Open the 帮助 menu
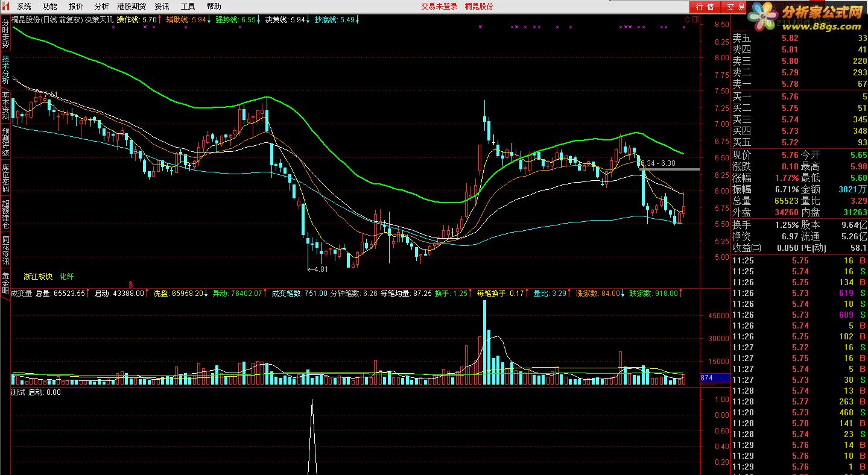The image size is (868, 475). click(x=214, y=6)
